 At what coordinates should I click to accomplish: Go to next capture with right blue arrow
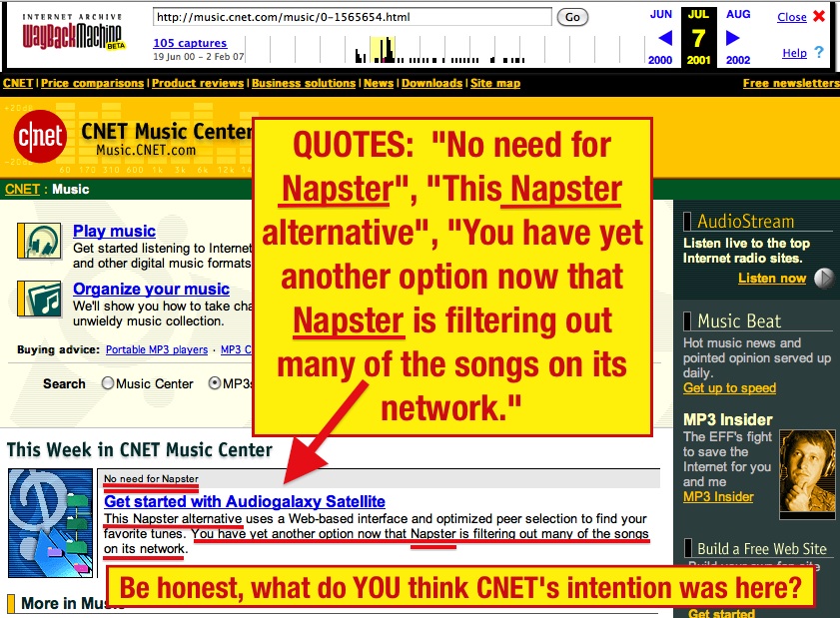(732, 38)
